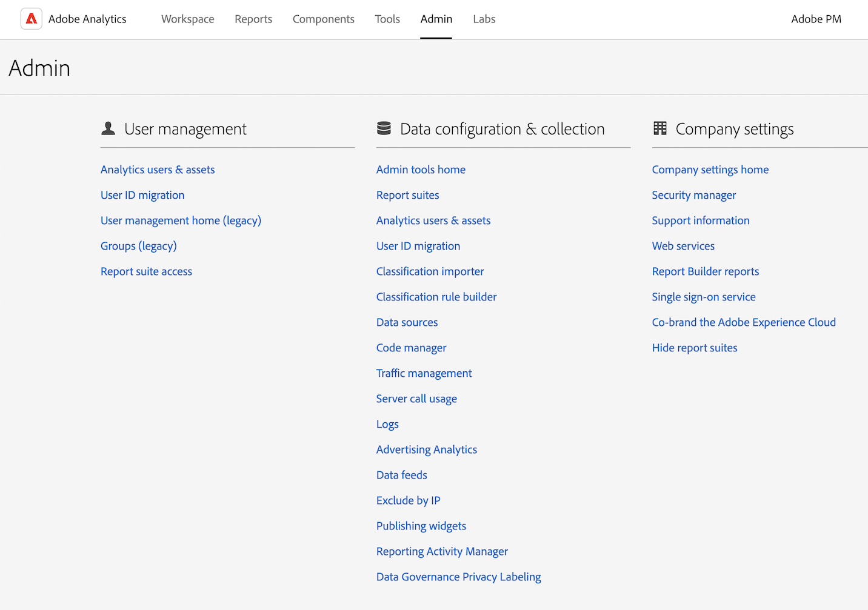Open Security manager settings
Screen dimensions: 868x610
pos(693,195)
